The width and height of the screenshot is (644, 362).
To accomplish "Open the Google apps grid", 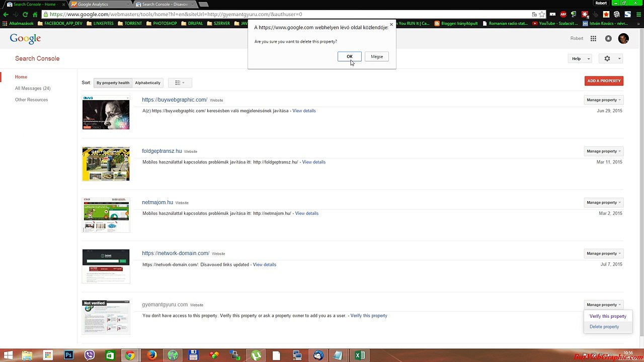I will [593, 39].
